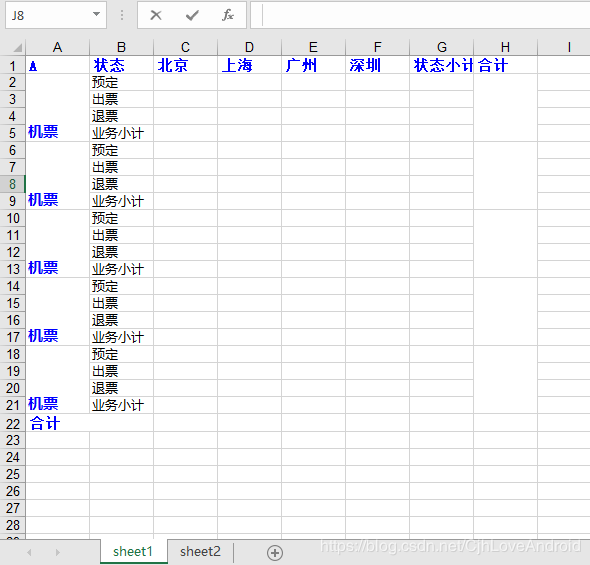Open the Insert Function fx icon

(x=228, y=15)
